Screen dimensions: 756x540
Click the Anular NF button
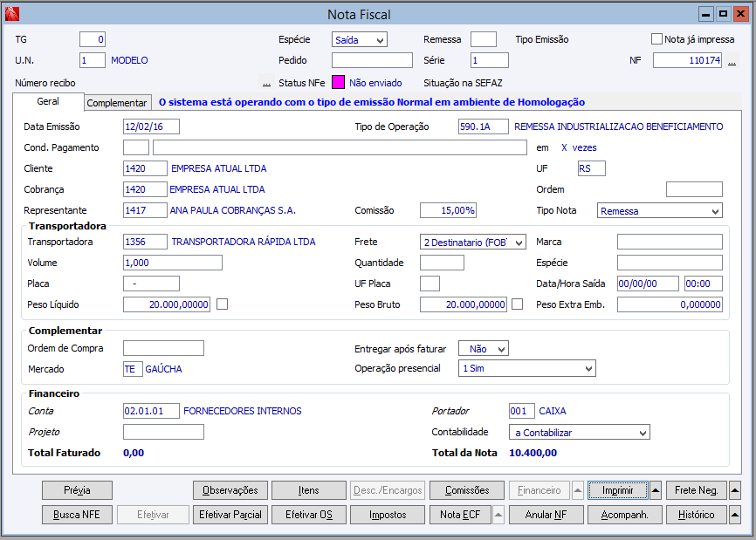pyautogui.click(x=546, y=515)
